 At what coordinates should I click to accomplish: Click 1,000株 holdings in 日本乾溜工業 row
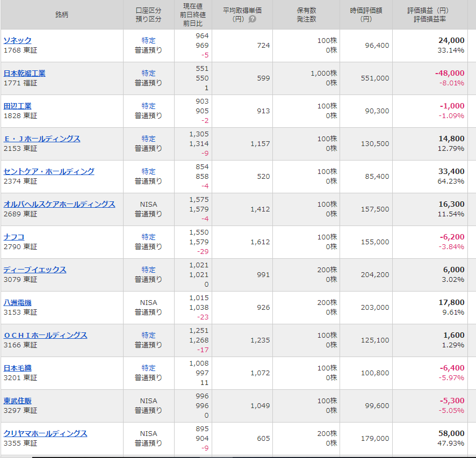pos(324,73)
